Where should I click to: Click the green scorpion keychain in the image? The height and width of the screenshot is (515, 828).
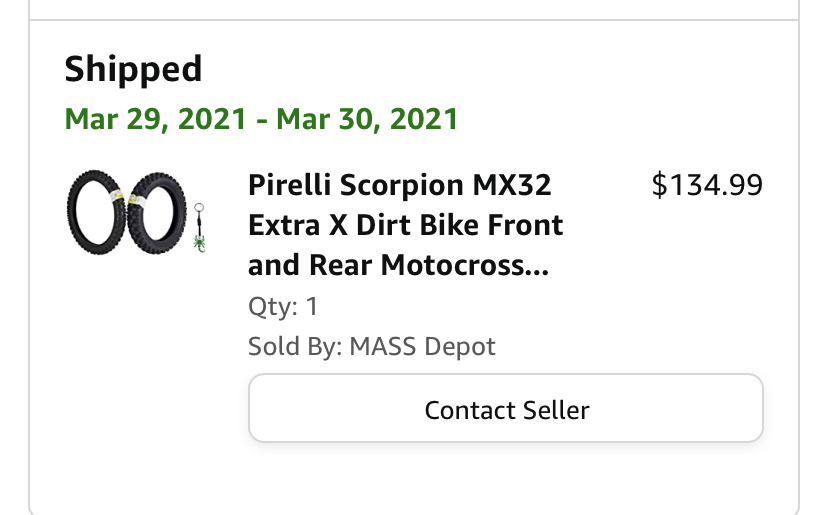pyautogui.click(x=199, y=228)
